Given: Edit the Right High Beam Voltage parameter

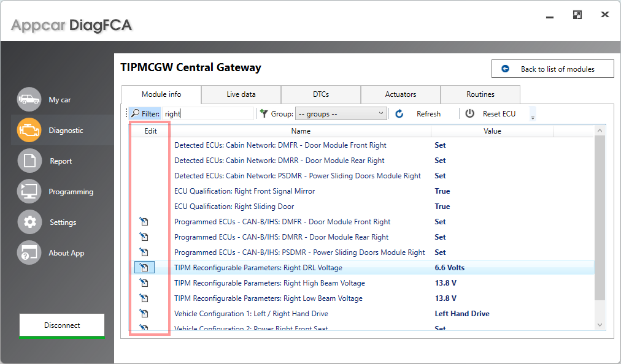Looking at the screenshot, I should tap(144, 282).
